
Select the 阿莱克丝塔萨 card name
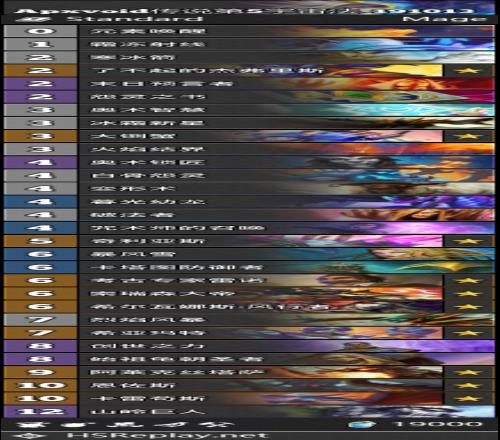[177, 372]
